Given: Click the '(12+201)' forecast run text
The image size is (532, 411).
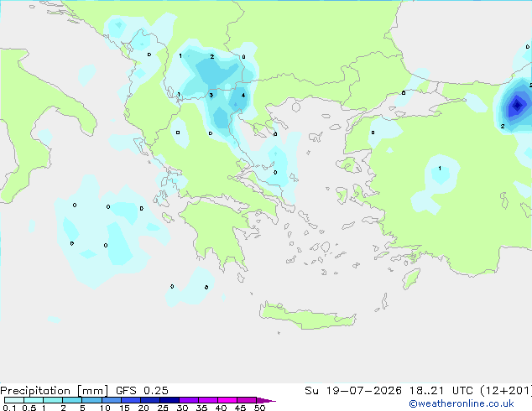Looking at the screenshot, I should click(506, 390).
